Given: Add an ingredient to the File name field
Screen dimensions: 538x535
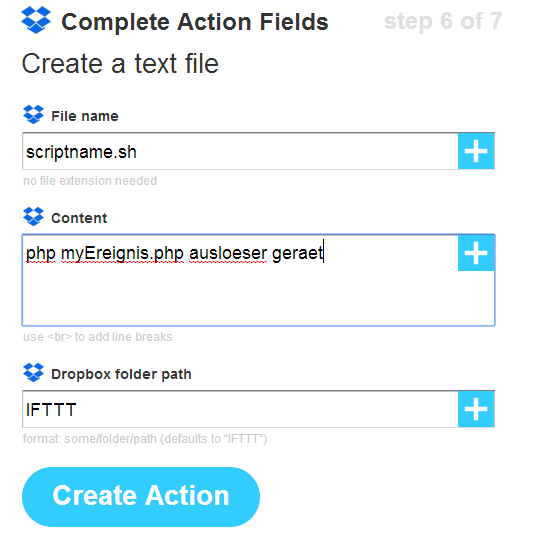Looking at the screenshot, I should (476, 151).
